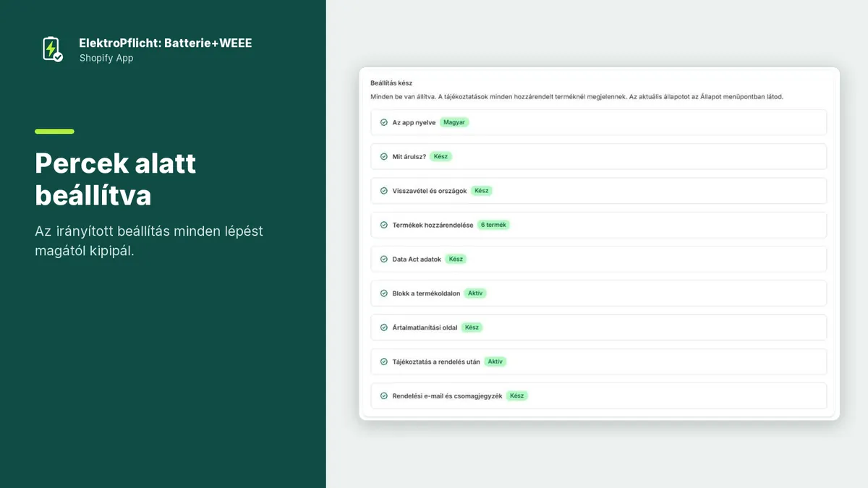
Task: Click Kész badge next to Visszavétel és országok
Action: point(482,191)
